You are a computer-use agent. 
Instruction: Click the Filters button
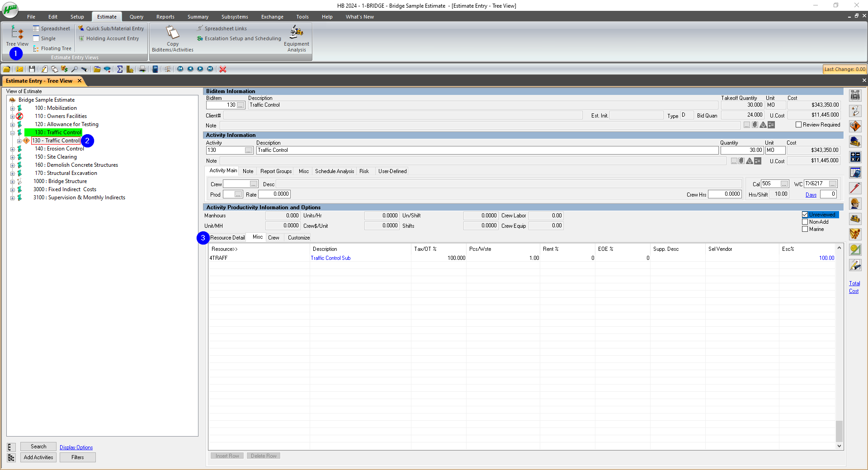pyautogui.click(x=78, y=457)
